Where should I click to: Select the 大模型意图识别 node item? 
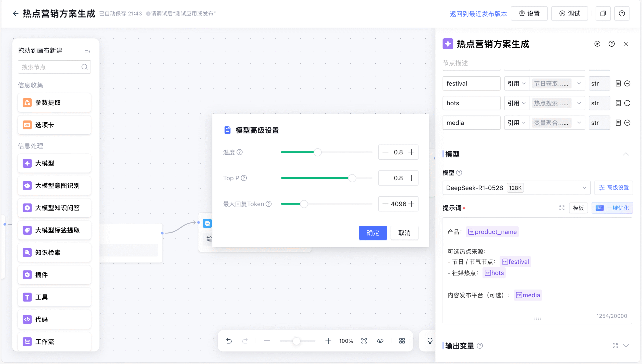pyautogui.click(x=54, y=186)
